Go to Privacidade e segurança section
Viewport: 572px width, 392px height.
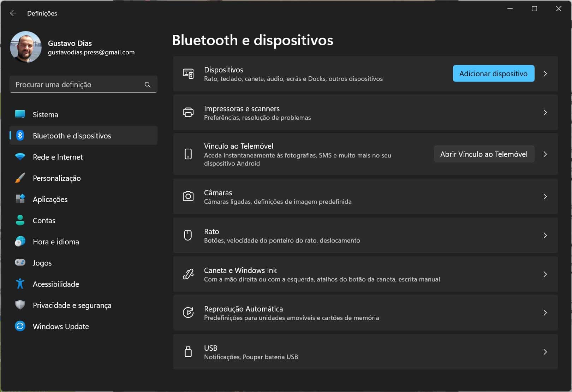point(72,305)
